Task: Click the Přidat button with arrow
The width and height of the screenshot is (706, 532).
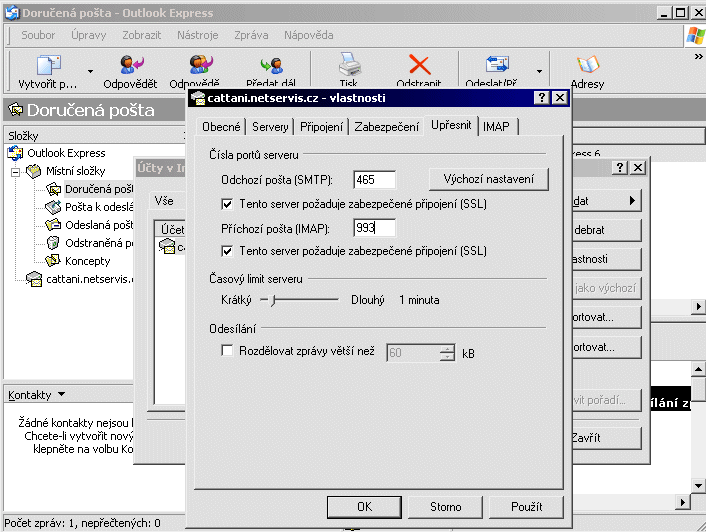Action: (607, 201)
